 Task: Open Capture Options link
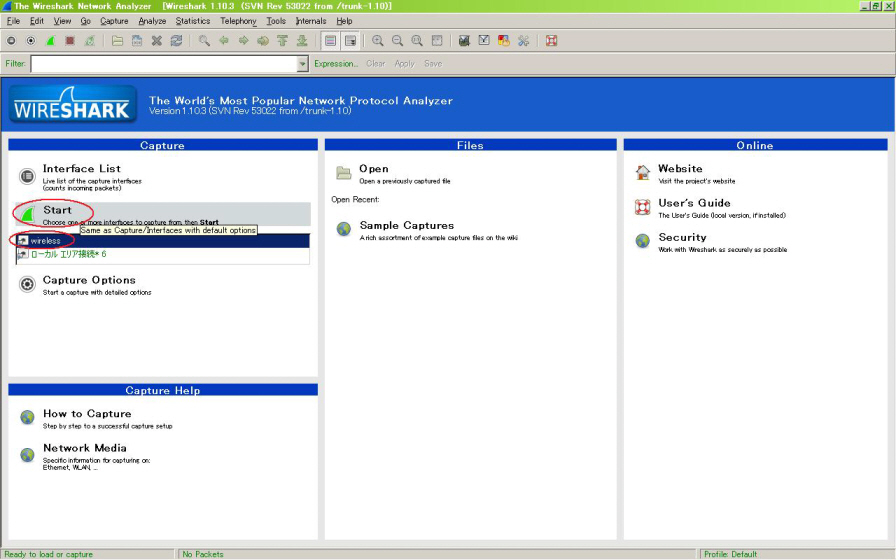[x=89, y=280]
